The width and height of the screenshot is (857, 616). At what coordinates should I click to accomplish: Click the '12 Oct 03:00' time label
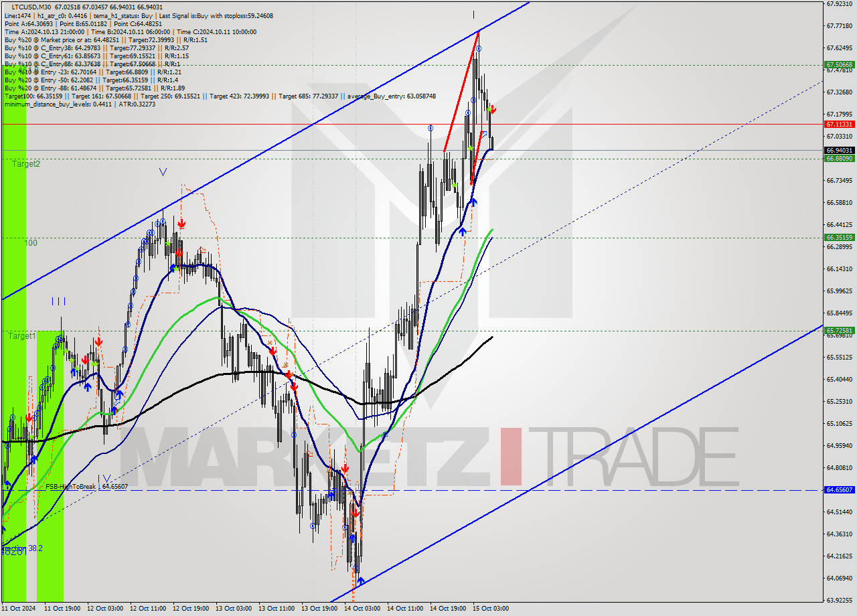click(106, 609)
